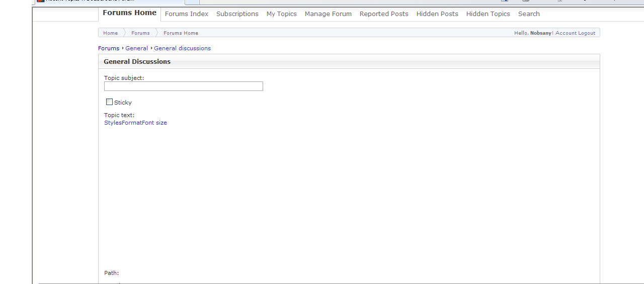Switch to the Forums Home tab
Screen dimensions: 644x284
click(x=129, y=13)
